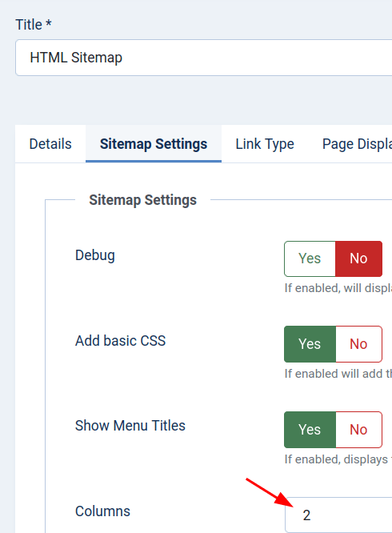
Task: Click the Columns input field
Action: tap(338, 515)
